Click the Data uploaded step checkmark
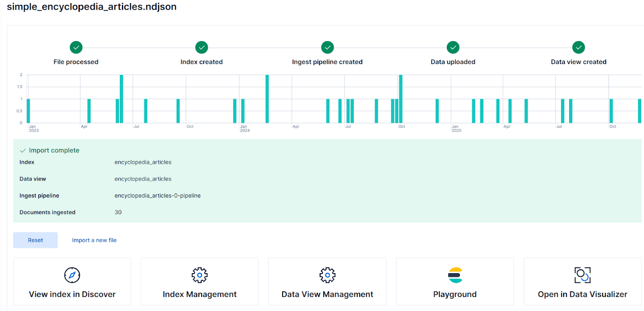This screenshot has width=644, height=311. point(453,47)
